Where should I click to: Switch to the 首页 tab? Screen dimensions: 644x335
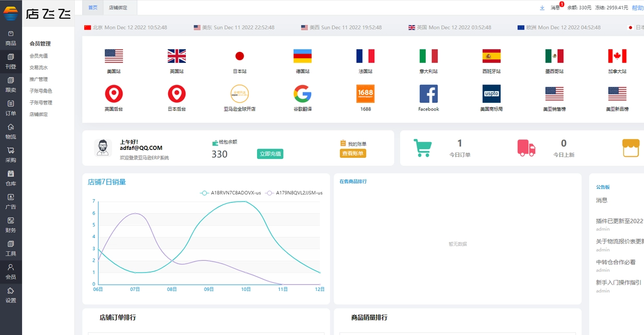coord(93,7)
